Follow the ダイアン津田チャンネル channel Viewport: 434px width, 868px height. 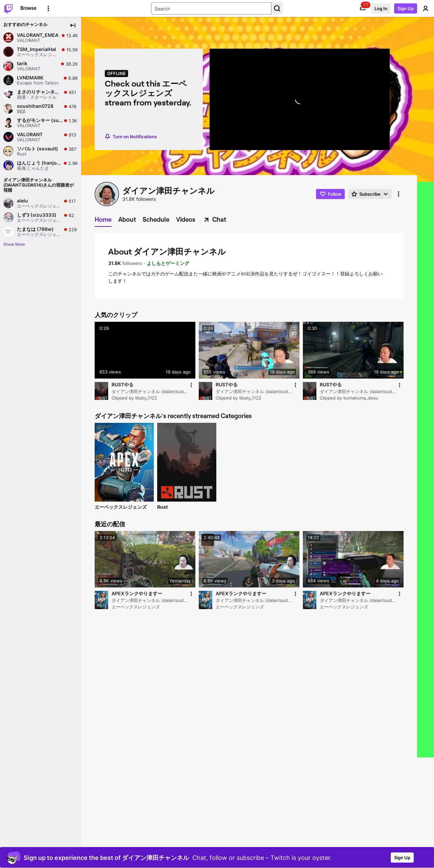330,194
